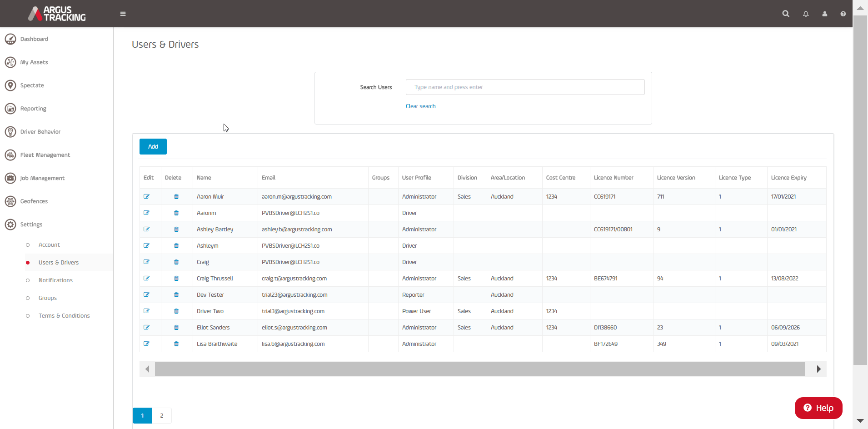
Task: Edit user Craig Thrussell
Action: tap(146, 279)
